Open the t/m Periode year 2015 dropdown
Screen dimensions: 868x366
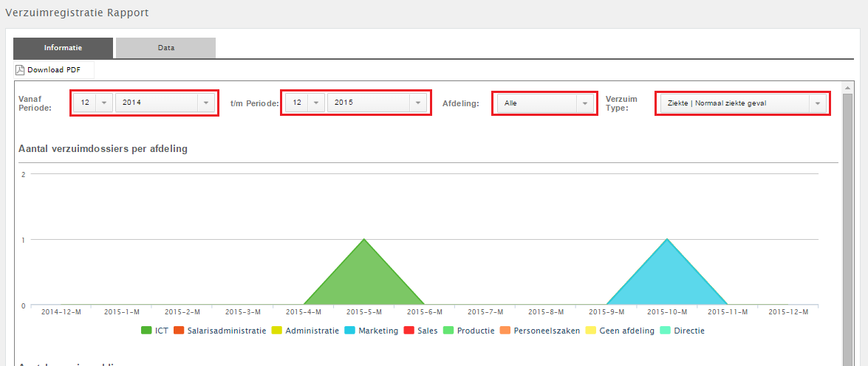[377, 103]
